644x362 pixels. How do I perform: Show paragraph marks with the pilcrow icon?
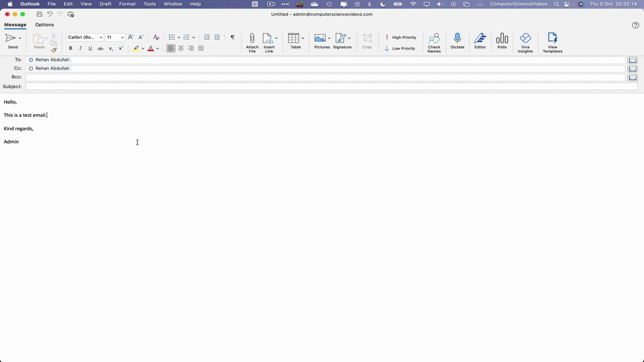(x=232, y=37)
